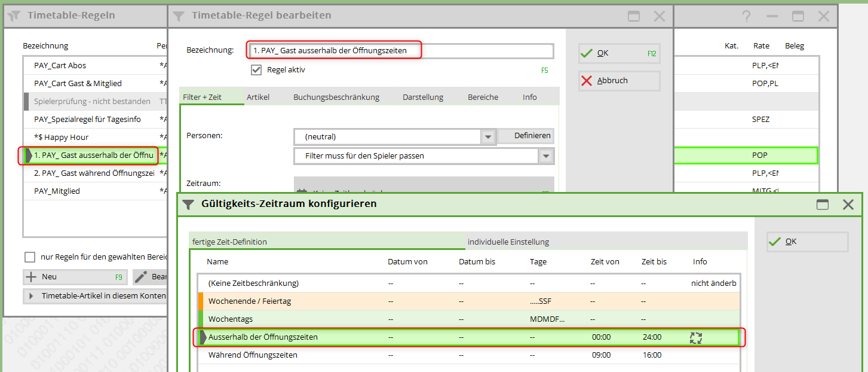Click the green checkmark OK F12 button
This screenshot has height=372, width=868.
coord(619,53)
